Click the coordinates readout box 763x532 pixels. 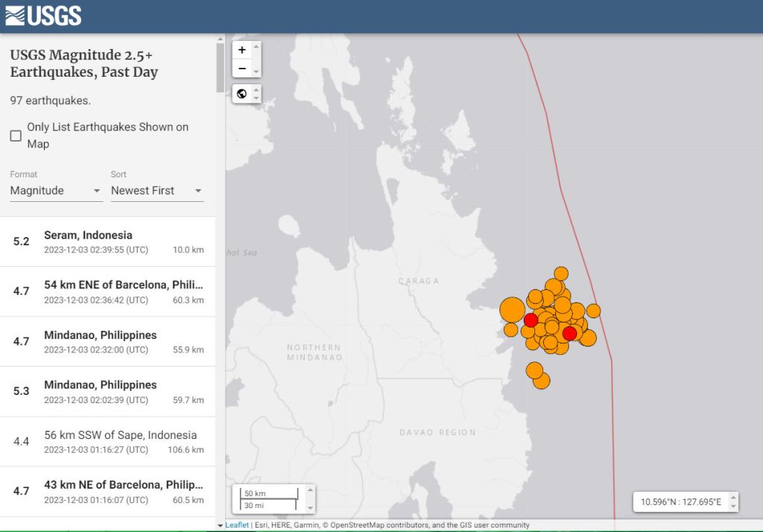(x=681, y=501)
